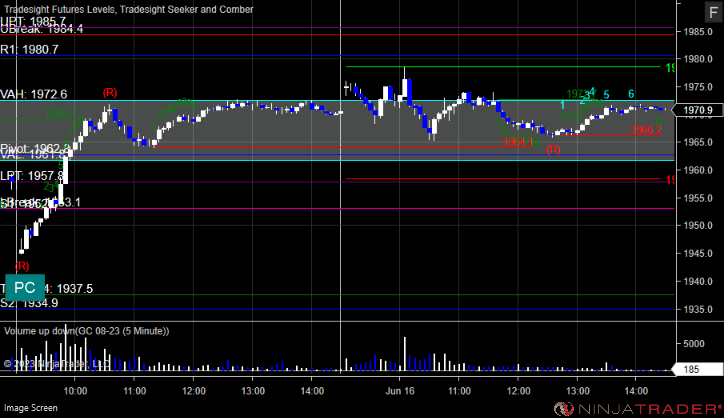Click the NinjaTrader logo
Image resolution: width=724 pixels, height=418 pixels.
click(638, 409)
